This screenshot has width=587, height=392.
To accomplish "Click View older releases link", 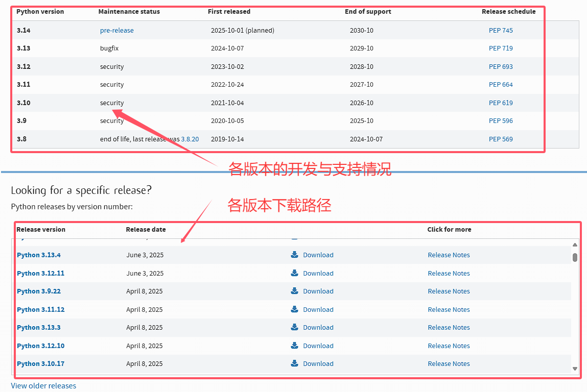I will click(43, 386).
